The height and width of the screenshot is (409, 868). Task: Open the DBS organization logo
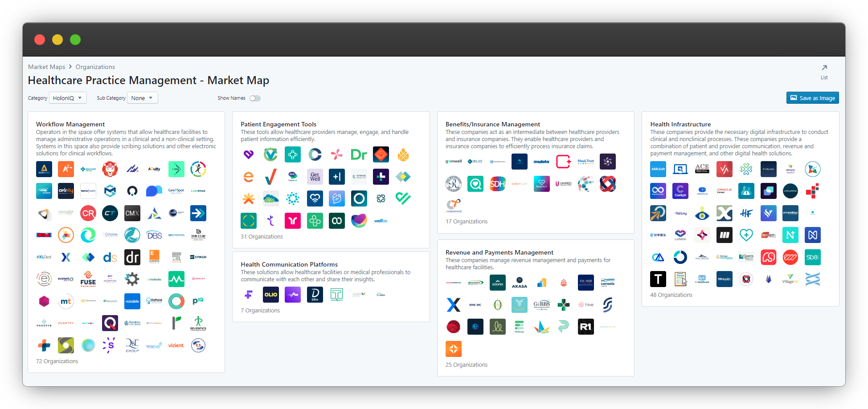pyautogui.click(x=154, y=235)
